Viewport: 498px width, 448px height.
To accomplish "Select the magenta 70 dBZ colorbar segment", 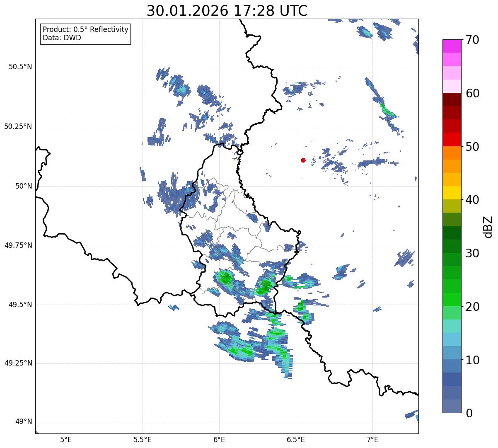I will click(x=452, y=46).
